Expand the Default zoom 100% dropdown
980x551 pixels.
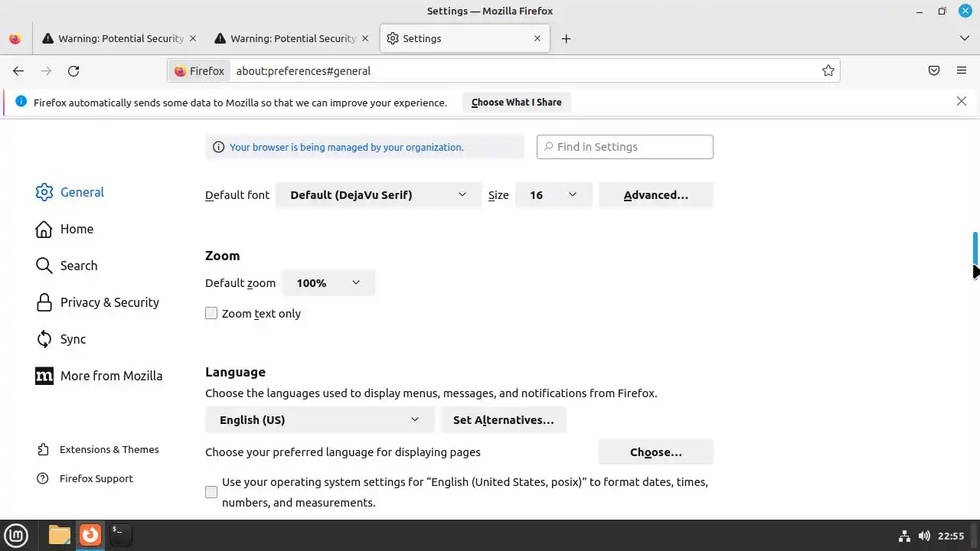[x=328, y=283]
